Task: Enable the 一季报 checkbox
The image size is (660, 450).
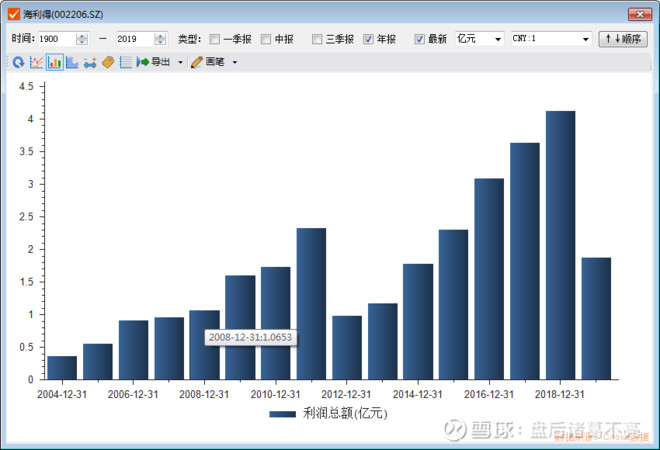Action: [x=215, y=39]
